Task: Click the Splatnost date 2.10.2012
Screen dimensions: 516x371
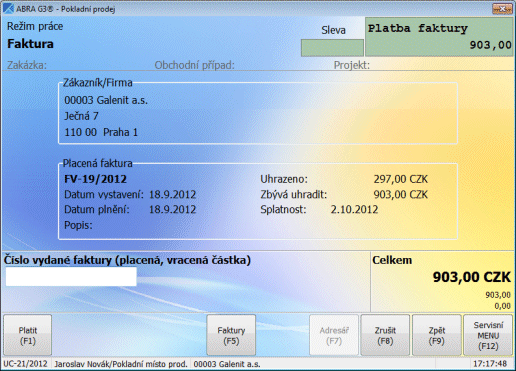Action: pos(354,209)
